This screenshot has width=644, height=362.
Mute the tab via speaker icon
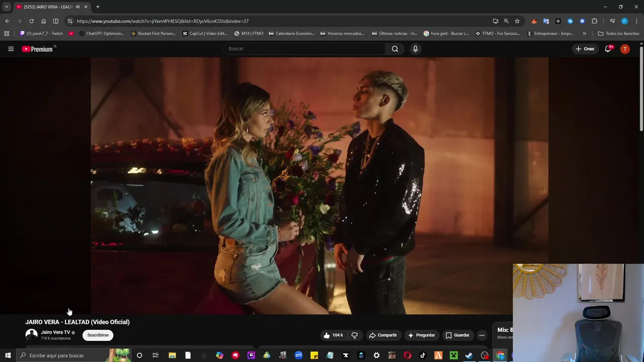[77, 7]
